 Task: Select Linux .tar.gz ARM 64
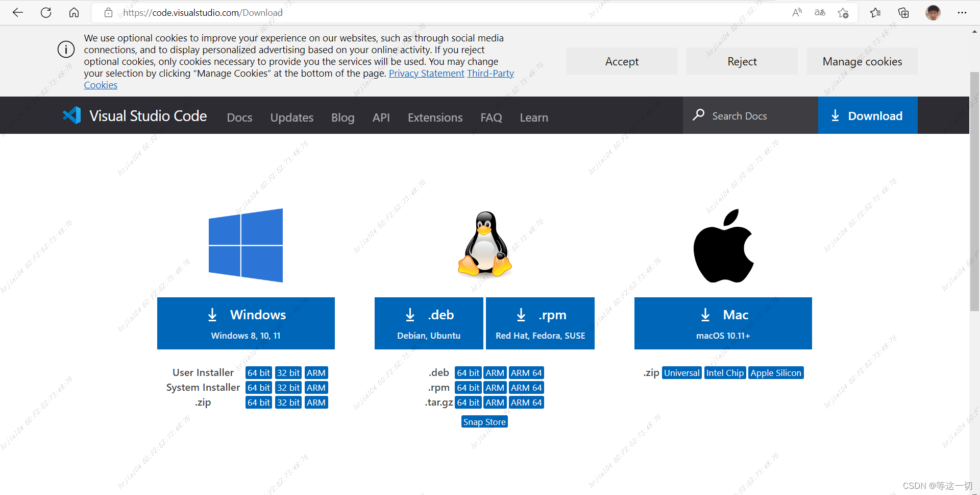click(526, 403)
